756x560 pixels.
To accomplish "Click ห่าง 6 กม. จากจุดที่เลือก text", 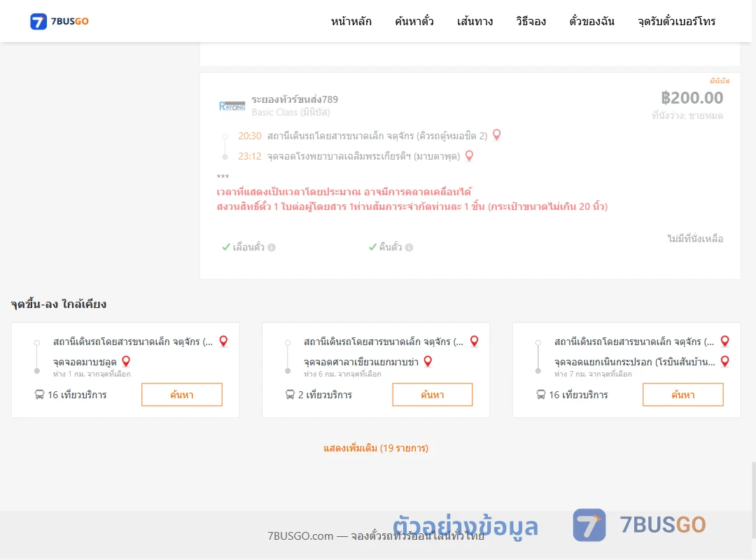I will click(342, 374).
